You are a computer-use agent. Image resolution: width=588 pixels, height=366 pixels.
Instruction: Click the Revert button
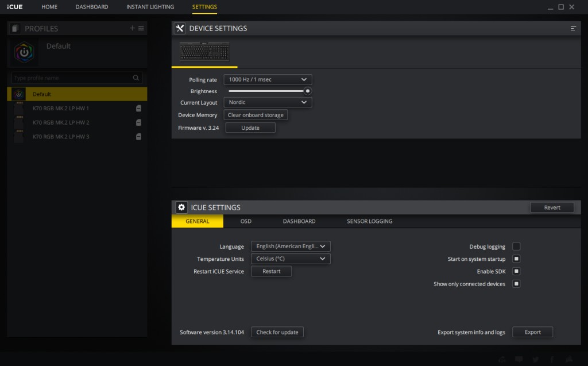pos(552,207)
